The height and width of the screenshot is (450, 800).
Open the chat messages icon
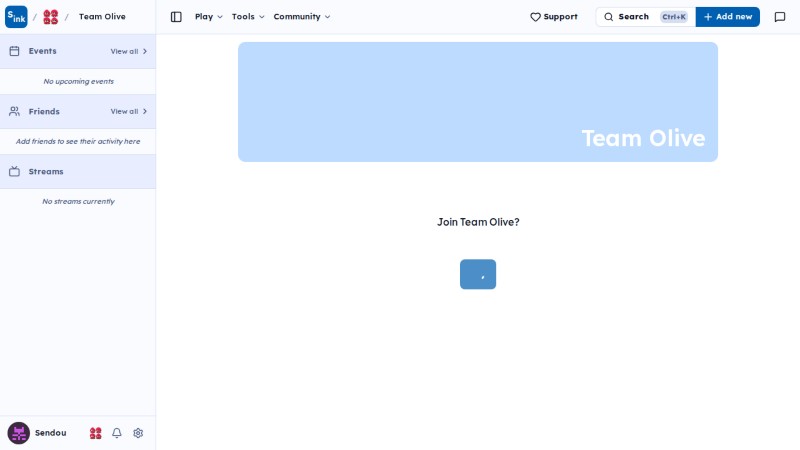tap(780, 17)
